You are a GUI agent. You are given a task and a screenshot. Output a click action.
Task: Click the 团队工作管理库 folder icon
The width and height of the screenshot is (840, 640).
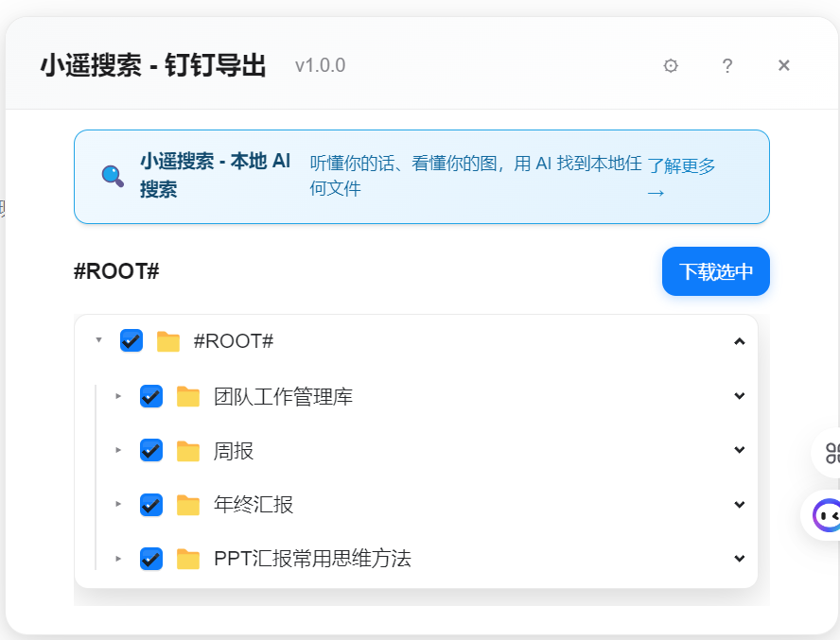coord(188,397)
